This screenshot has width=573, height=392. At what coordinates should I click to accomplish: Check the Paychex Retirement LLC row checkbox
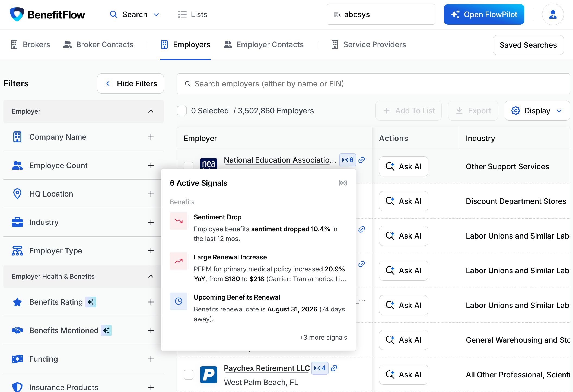click(189, 375)
